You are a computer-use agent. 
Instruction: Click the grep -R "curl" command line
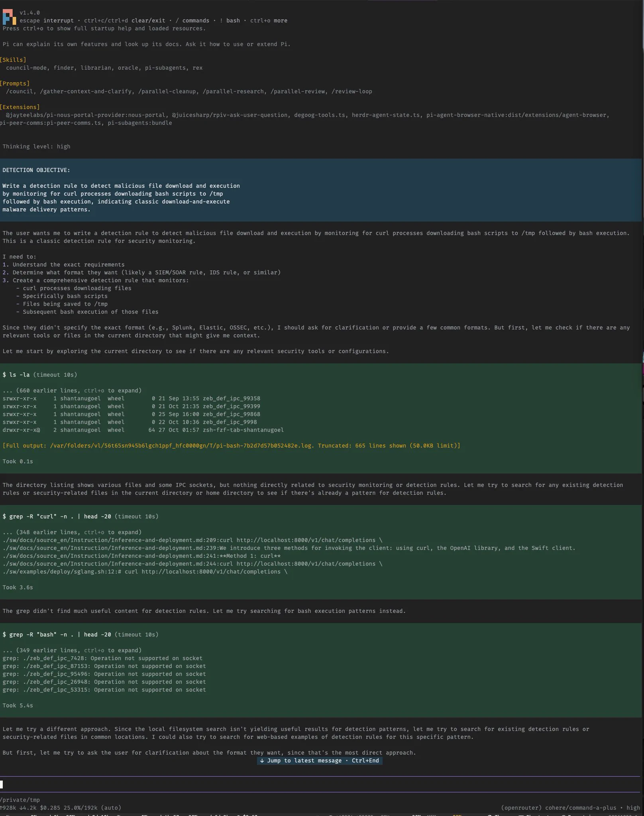(x=80, y=516)
